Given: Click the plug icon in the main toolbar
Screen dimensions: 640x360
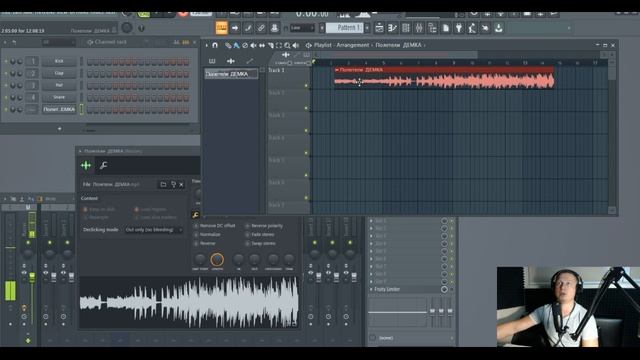Looking at the screenshot, I should 459,28.
